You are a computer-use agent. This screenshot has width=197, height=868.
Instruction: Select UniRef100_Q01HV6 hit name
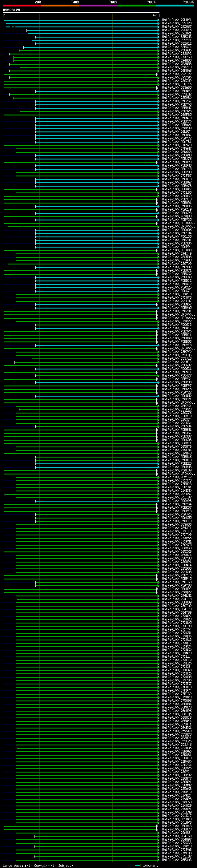click(177, 822)
